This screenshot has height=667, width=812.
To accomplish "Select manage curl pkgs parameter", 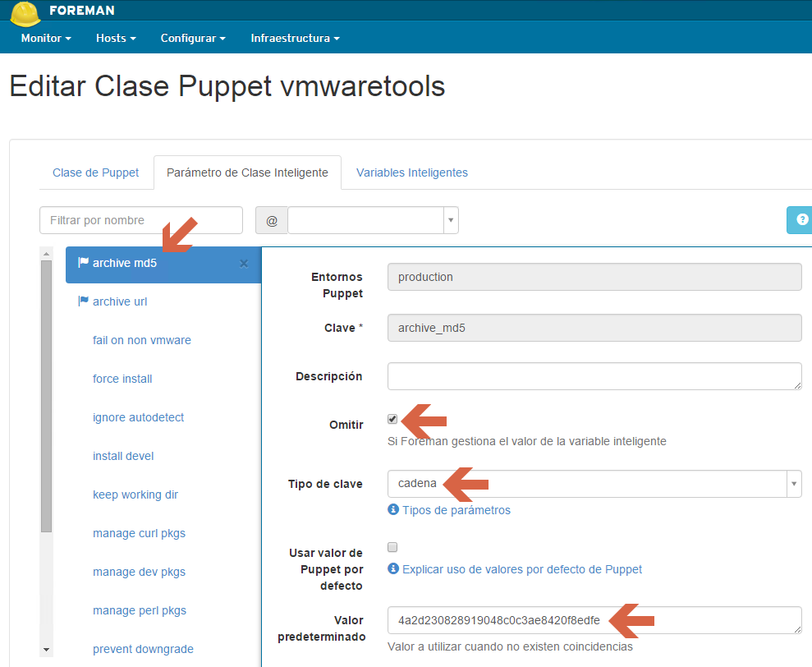I will [139, 533].
